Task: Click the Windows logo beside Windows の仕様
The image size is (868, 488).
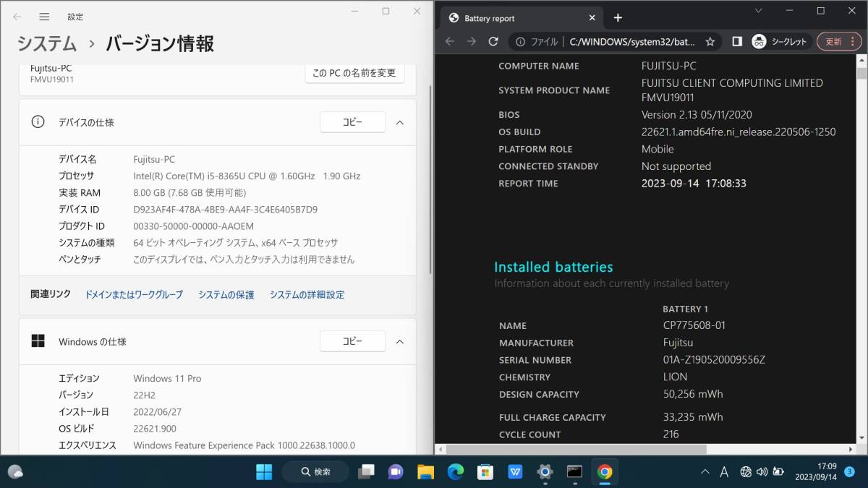Action: click(38, 341)
